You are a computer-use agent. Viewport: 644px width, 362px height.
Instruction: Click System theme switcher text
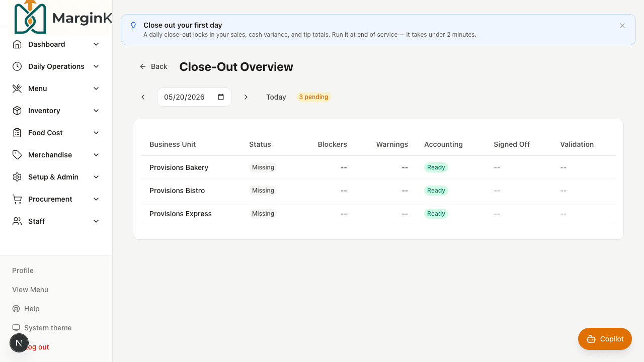(x=48, y=328)
